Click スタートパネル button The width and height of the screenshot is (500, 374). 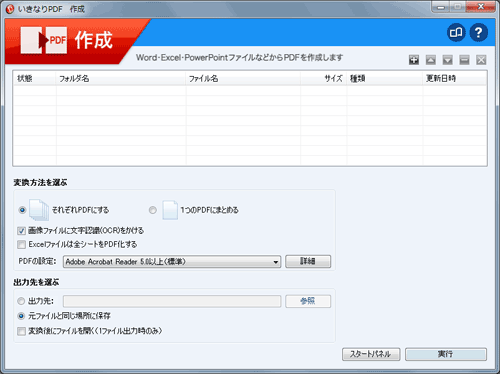click(x=371, y=354)
